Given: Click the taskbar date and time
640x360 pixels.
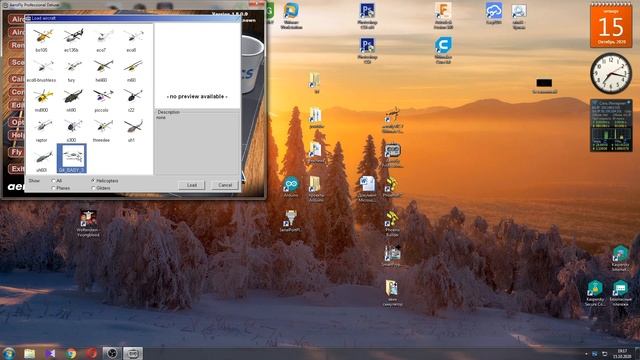Looking at the screenshot, I should tap(622, 353).
